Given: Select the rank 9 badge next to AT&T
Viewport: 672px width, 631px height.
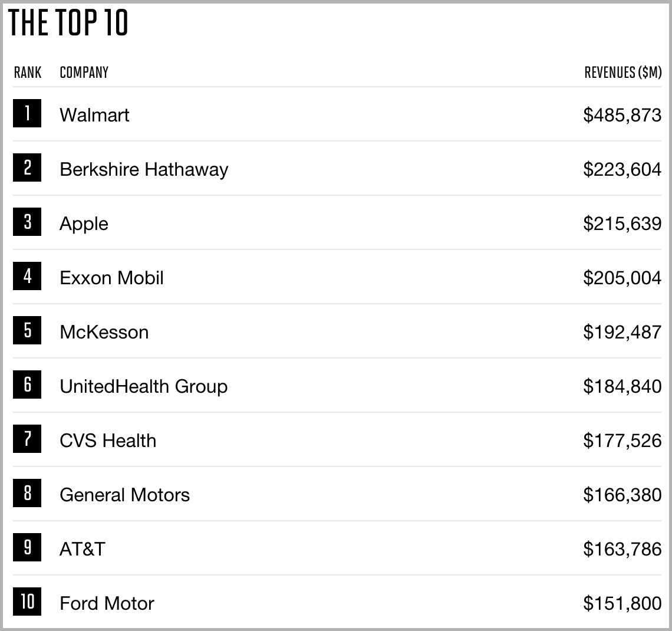Looking at the screenshot, I should pos(27,547).
